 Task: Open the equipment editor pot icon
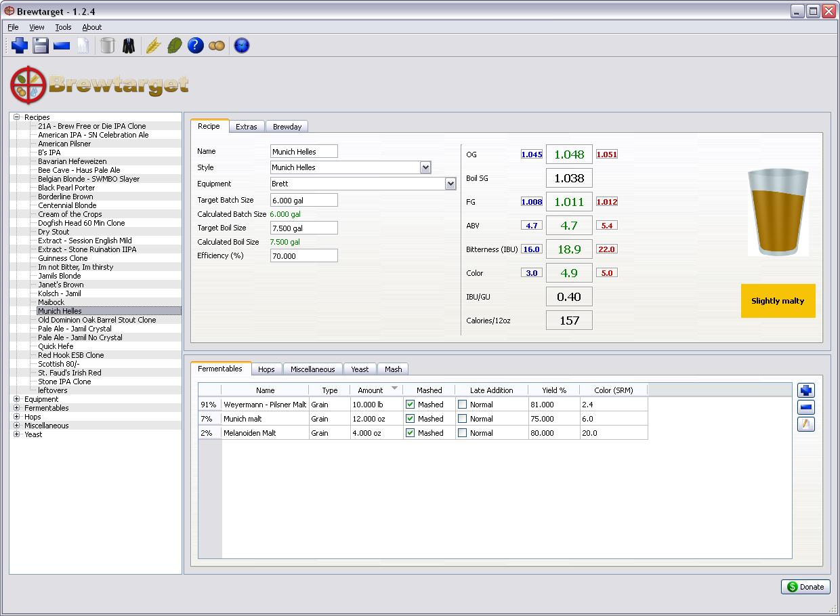pos(106,45)
